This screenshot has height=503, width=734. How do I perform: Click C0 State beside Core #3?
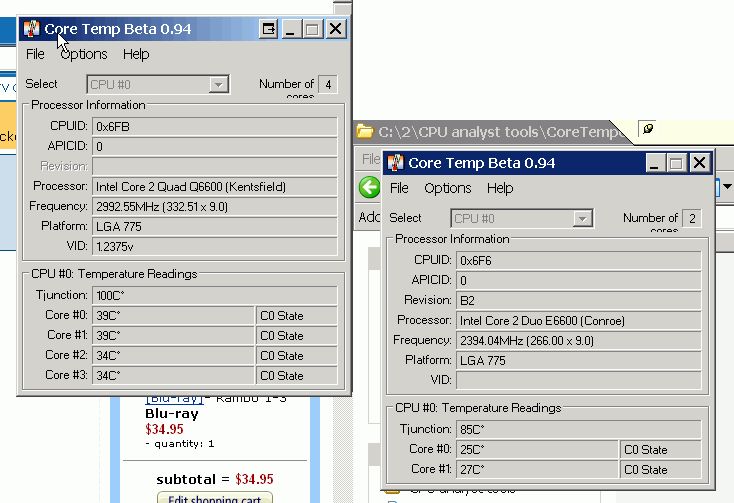tap(296, 376)
